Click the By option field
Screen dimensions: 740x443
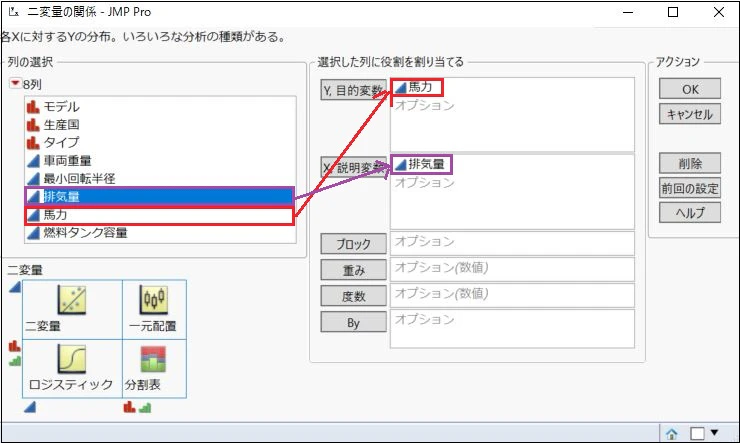512,329
